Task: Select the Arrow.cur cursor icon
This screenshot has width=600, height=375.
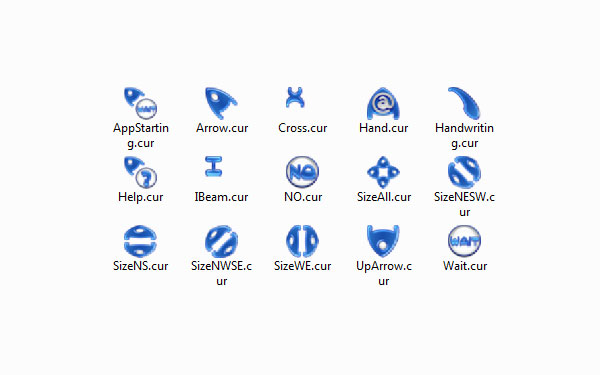Action: 221,103
